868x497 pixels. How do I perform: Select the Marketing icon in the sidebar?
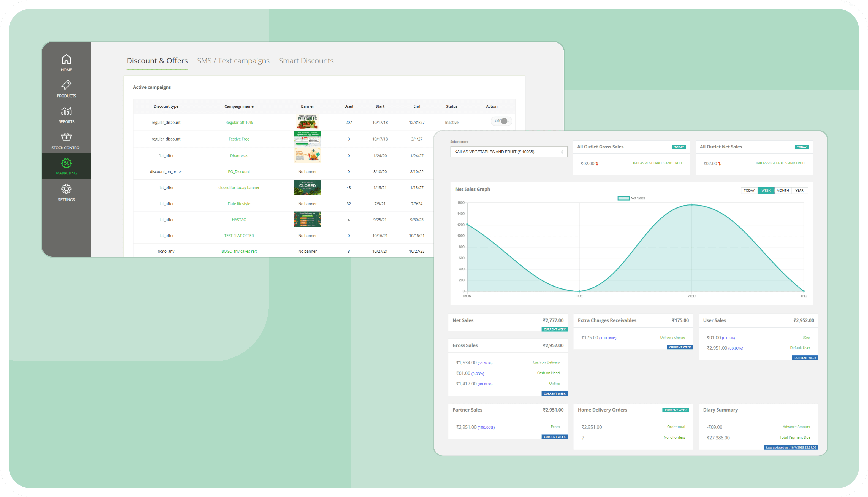click(x=66, y=166)
